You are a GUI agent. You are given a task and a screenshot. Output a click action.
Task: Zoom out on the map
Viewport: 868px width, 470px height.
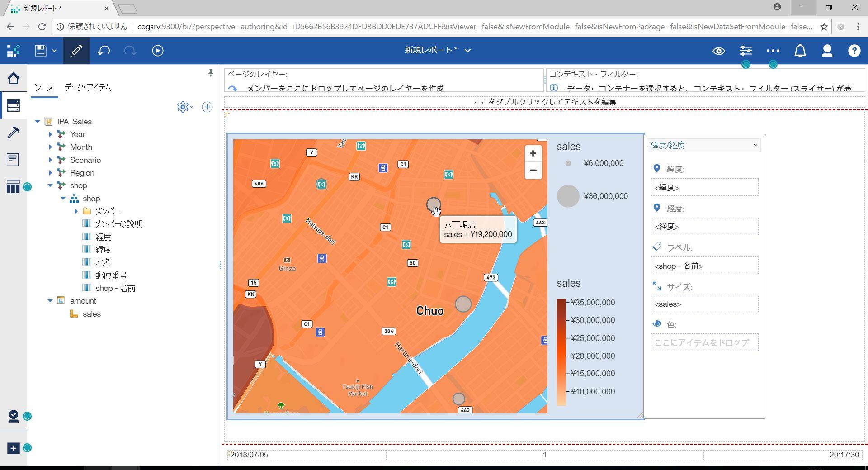point(533,171)
